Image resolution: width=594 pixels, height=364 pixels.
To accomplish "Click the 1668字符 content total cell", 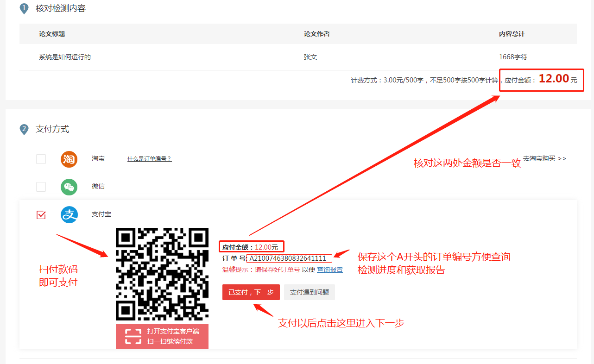I will pos(513,57).
